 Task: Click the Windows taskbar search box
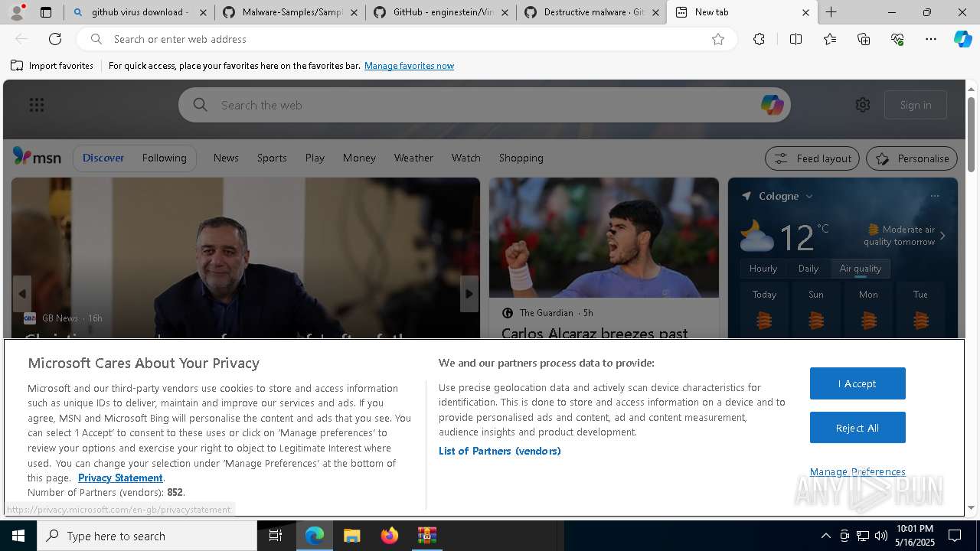147,536
